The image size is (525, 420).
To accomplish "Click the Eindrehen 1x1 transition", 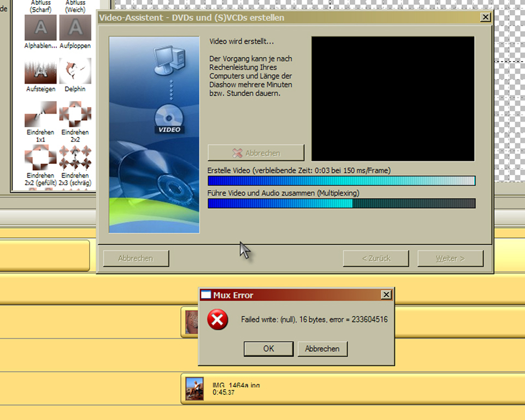I will tap(40, 114).
